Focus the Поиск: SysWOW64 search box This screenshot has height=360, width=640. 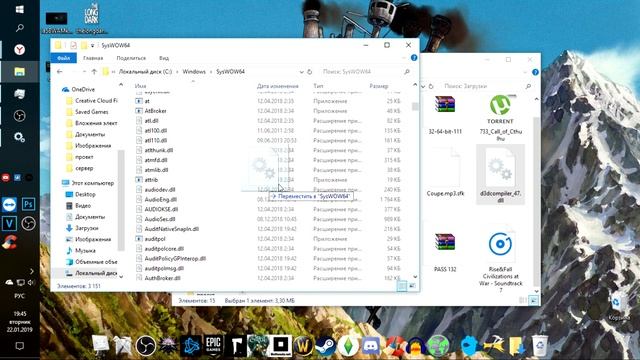[365, 71]
